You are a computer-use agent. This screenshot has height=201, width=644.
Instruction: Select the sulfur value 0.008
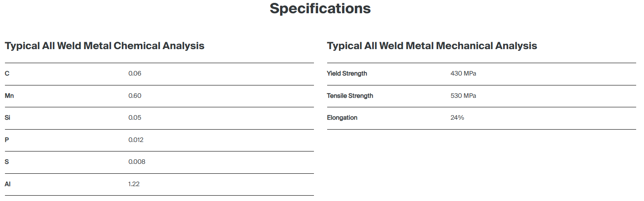pyautogui.click(x=137, y=162)
